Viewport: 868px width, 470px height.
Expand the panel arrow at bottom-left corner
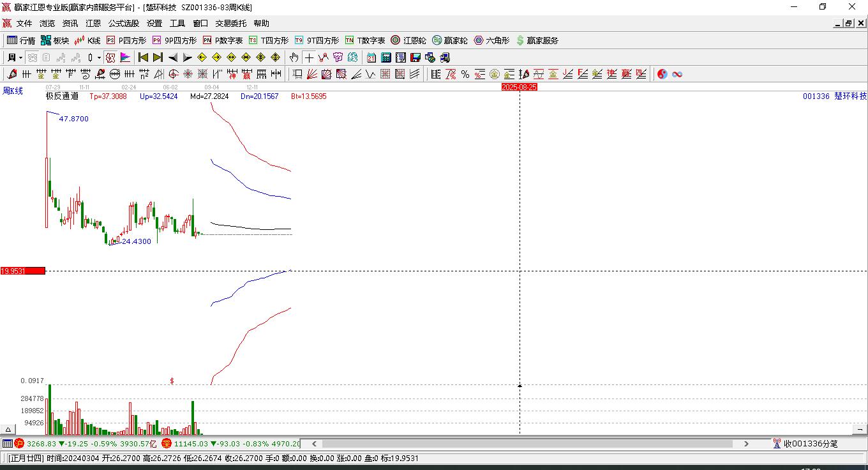(8, 429)
